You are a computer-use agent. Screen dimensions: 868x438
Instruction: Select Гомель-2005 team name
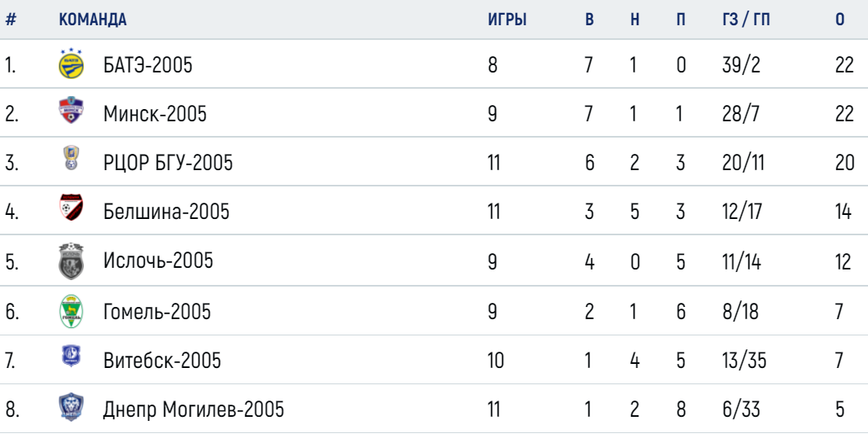156,312
